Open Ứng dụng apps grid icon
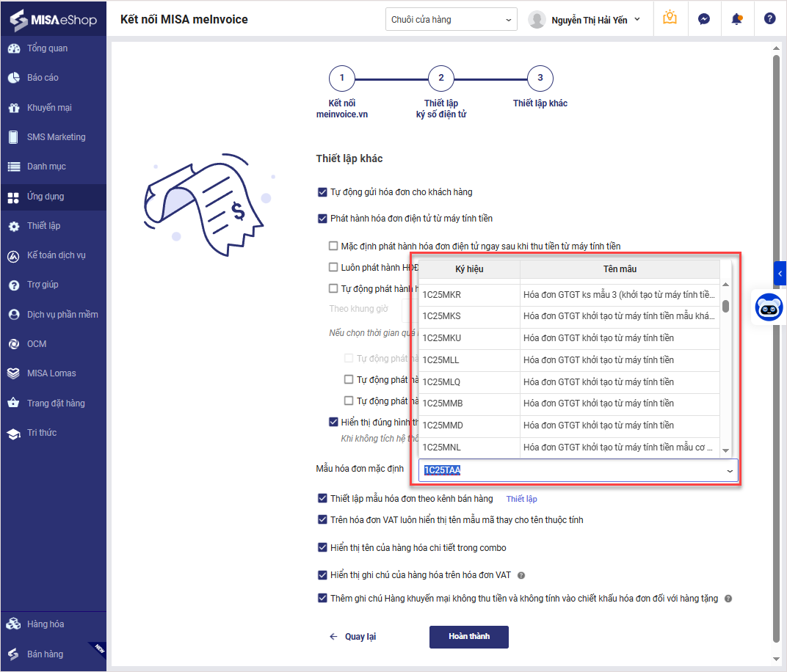 tap(14, 197)
